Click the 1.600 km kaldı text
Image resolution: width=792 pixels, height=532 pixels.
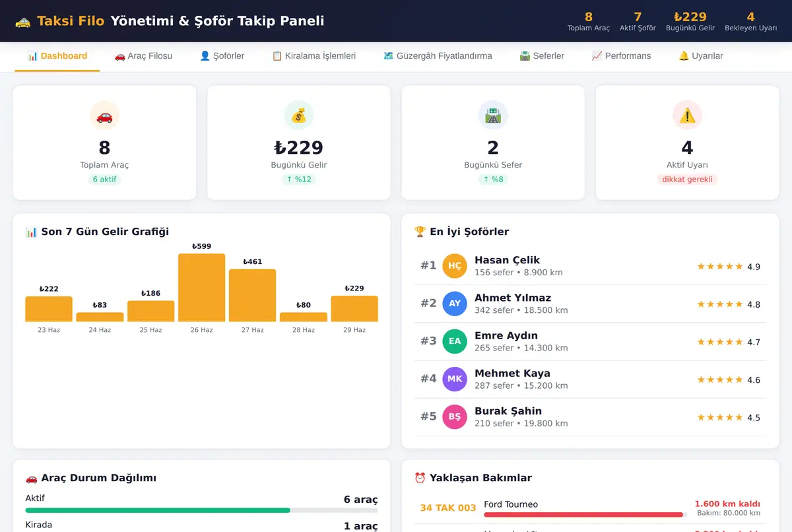point(727,504)
